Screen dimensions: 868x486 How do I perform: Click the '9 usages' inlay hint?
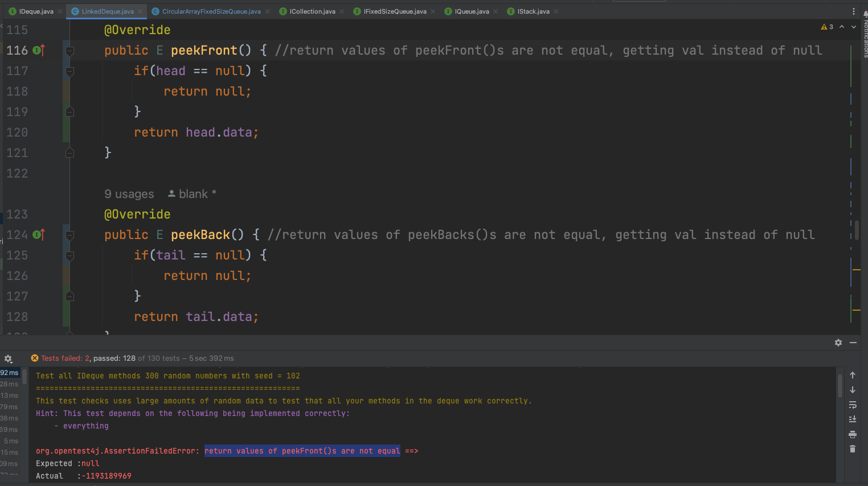pyautogui.click(x=129, y=194)
